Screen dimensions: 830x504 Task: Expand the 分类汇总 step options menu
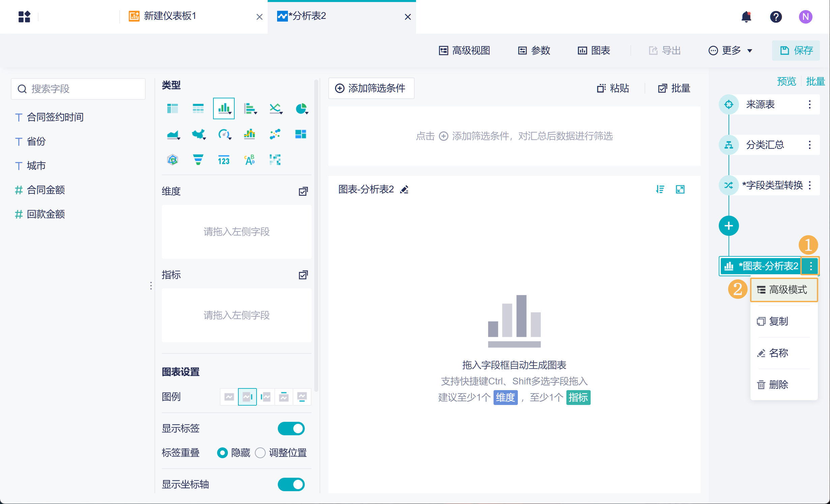point(809,145)
